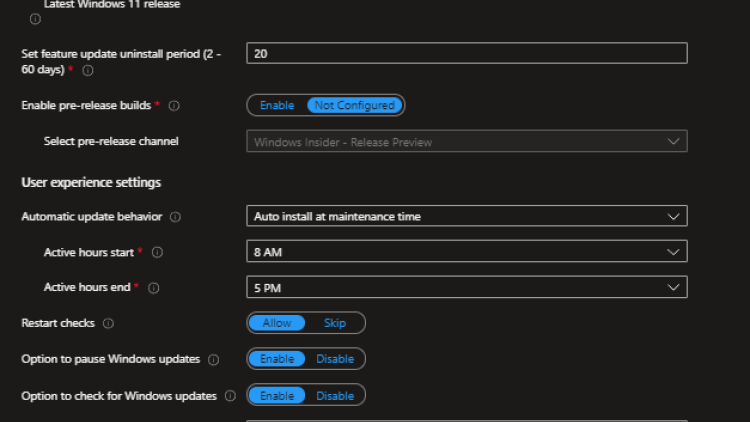Disable option to check for Windows updates
750x422 pixels.
pyautogui.click(x=335, y=396)
